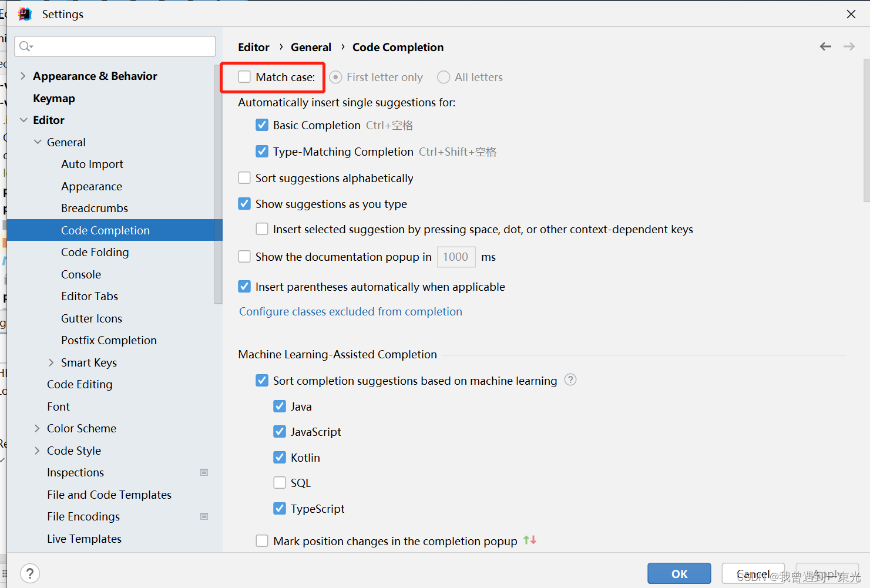Screen dimensions: 870x588
Task: Click the right panel vertical scrollbar
Action: pos(866,130)
